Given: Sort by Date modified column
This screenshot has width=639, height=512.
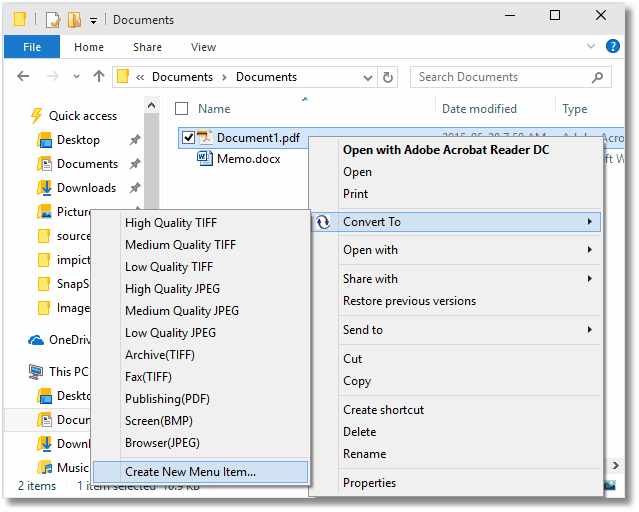Looking at the screenshot, I should (x=479, y=109).
